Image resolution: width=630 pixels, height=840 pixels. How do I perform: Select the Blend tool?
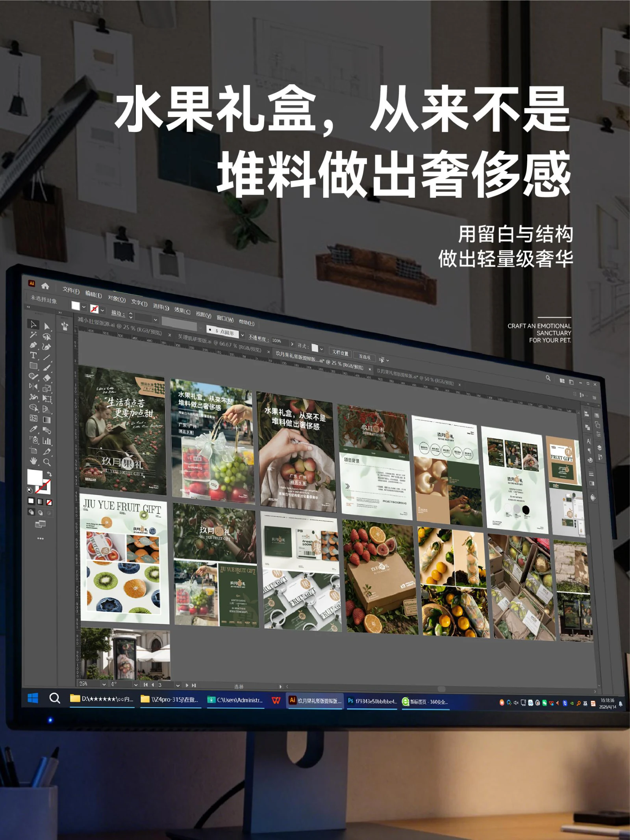tap(47, 430)
